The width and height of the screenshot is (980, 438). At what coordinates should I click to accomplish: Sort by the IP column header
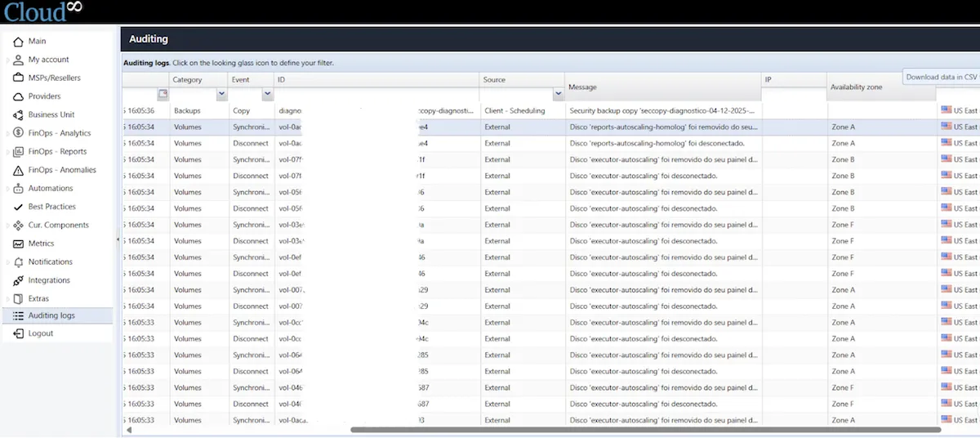pyautogui.click(x=794, y=80)
